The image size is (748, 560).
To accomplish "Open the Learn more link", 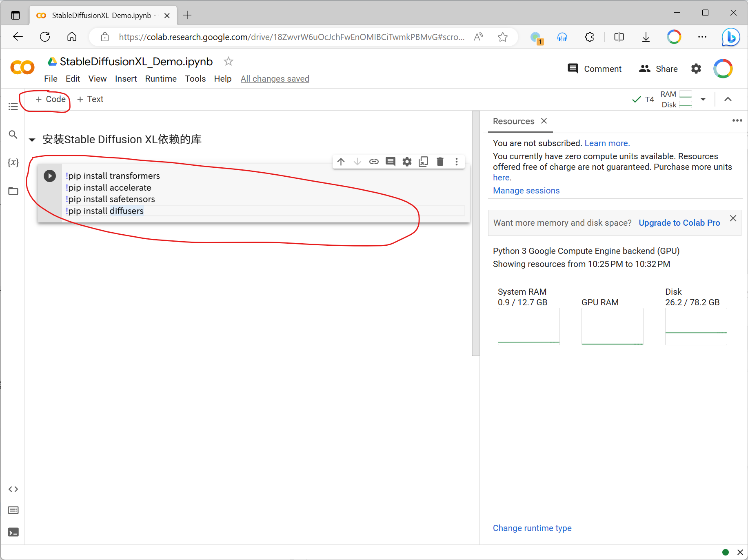I will (x=607, y=143).
